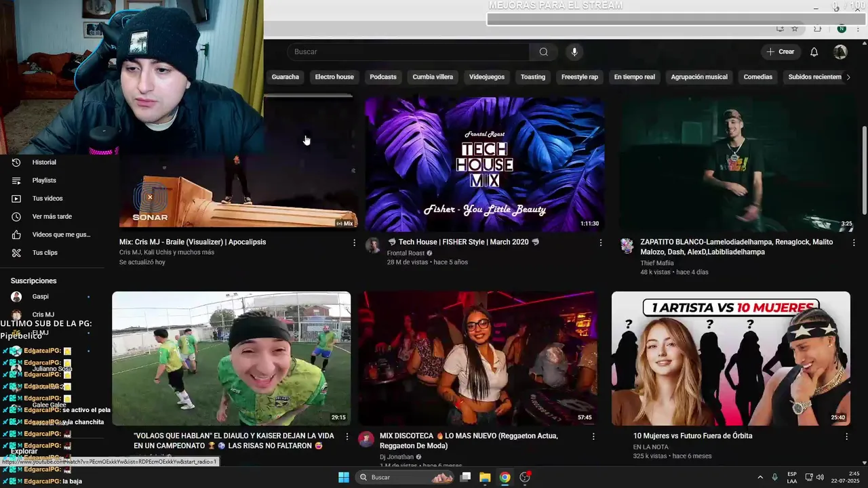The image size is (868, 488).
Task: Open the YouTube notifications bell
Action: 814,52
